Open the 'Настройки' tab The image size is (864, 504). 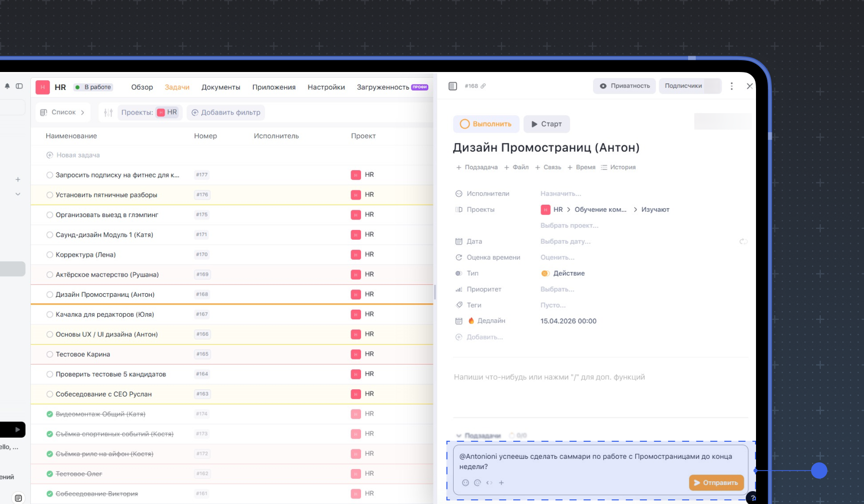point(326,87)
